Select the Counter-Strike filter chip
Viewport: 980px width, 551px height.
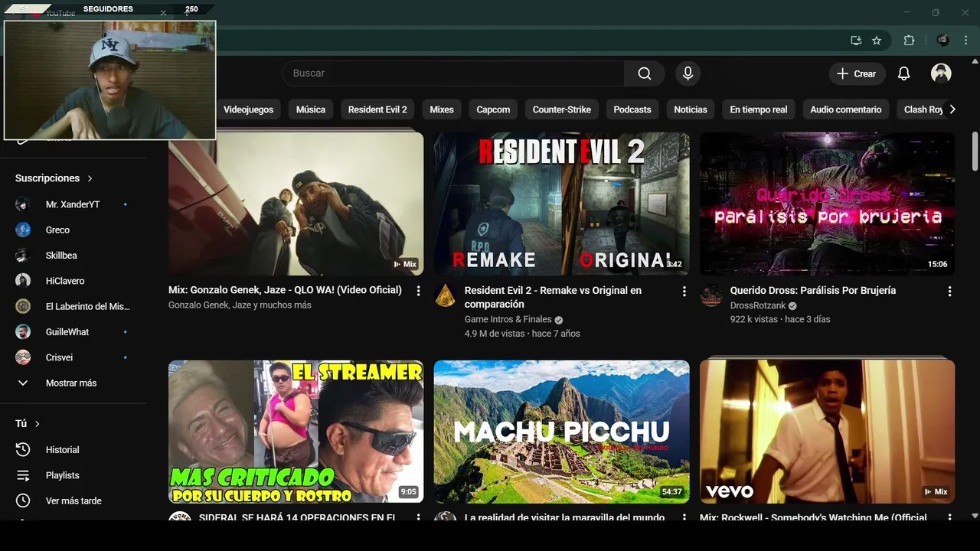(x=562, y=109)
